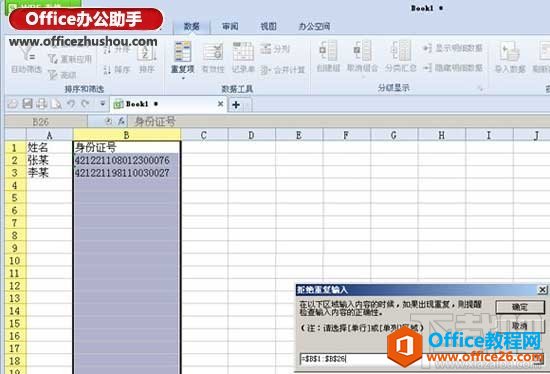550x374 pixels.
Task: Click the print preview quick-access icon
Action: pyautogui.click(x=56, y=103)
